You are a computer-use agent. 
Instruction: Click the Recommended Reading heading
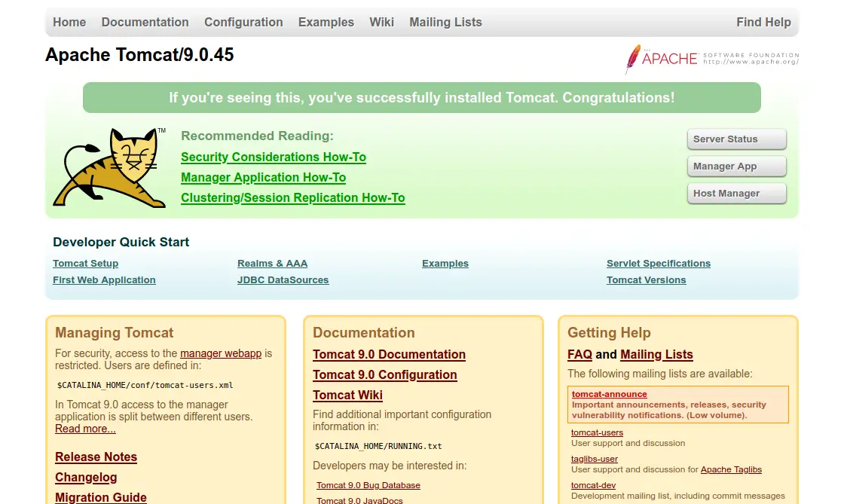(257, 136)
